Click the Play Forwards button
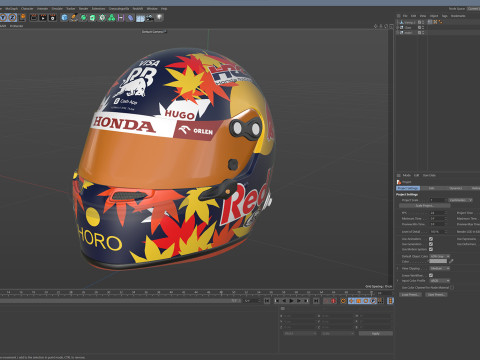The image size is (480, 360). [291, 301]
